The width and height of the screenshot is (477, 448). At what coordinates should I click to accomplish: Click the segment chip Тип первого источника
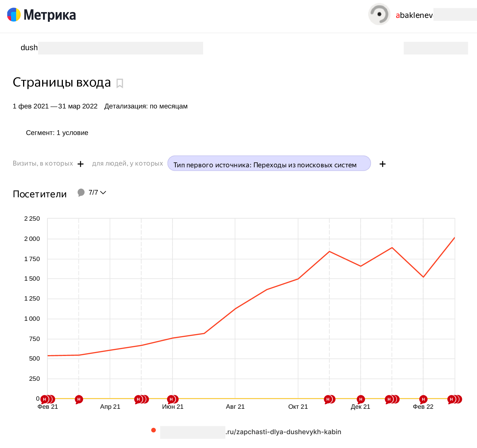point(269,164)
